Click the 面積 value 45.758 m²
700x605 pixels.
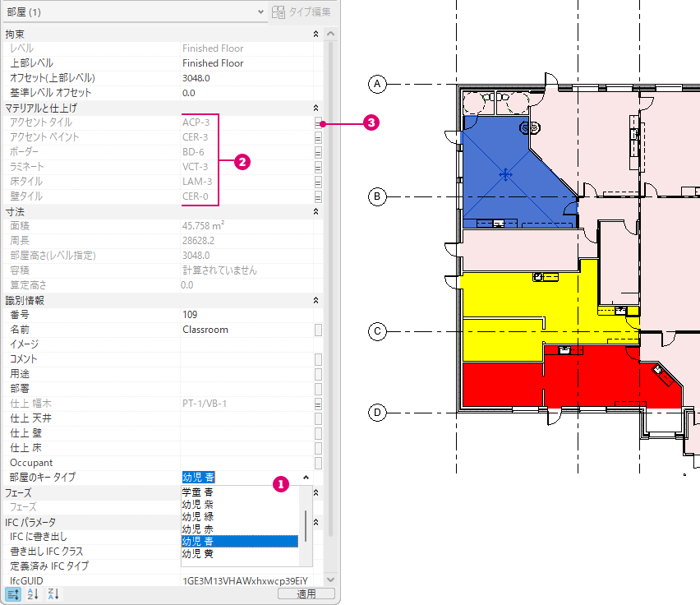point(203,226)
